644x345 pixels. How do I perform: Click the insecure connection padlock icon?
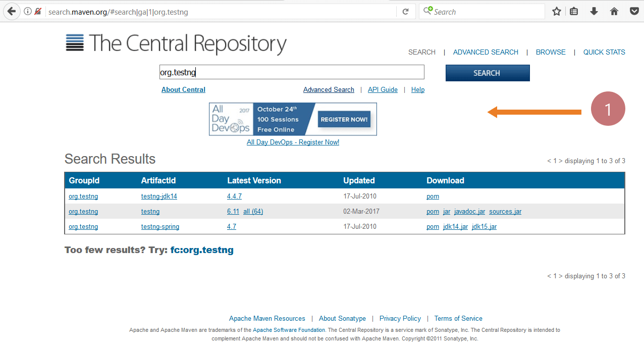[x=37, y=11]
